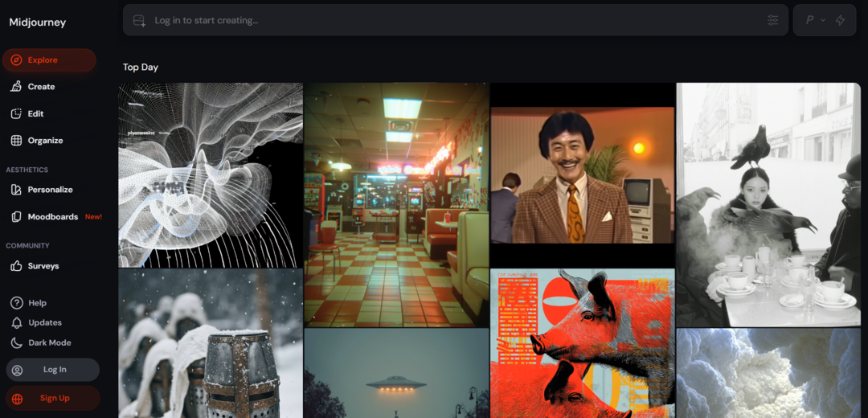Open prompt settings sliders icon
868x418 pixels.
tap(772, 20)
